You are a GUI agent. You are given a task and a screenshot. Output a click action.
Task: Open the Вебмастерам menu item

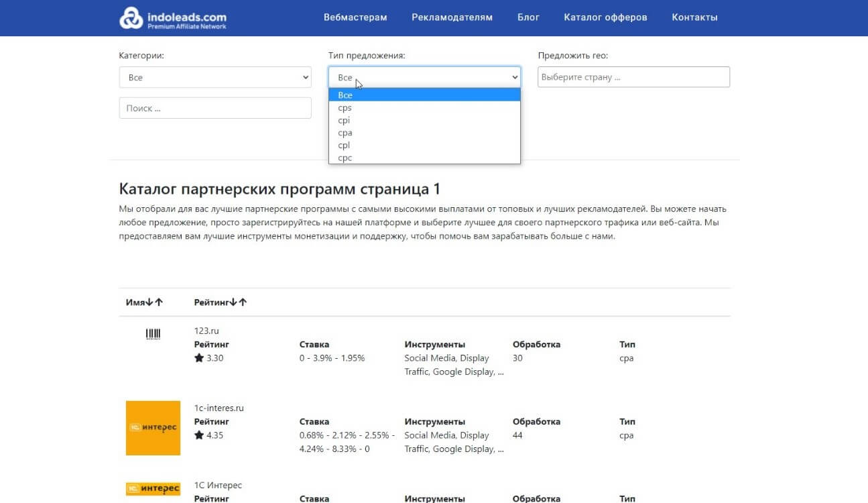[x=355, y=17]
